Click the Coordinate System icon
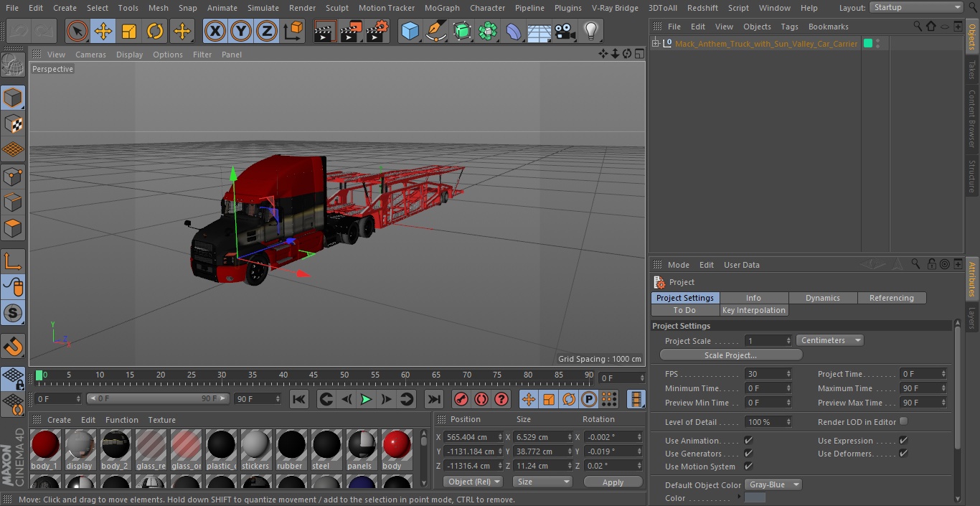 coord(293,32)
